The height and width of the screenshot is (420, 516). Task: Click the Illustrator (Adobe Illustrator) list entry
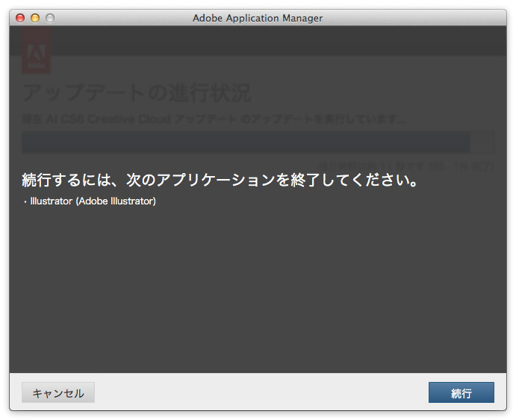pyautogui.click(x=93, y=201)
